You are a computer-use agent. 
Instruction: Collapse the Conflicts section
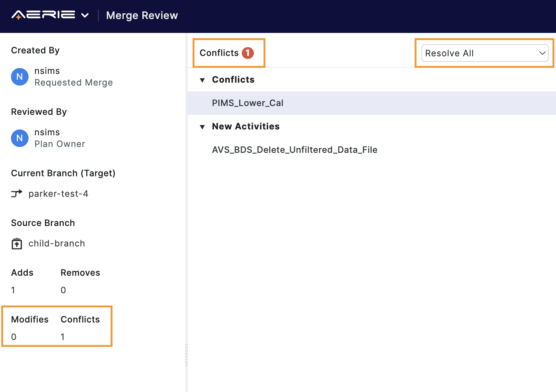203,80
